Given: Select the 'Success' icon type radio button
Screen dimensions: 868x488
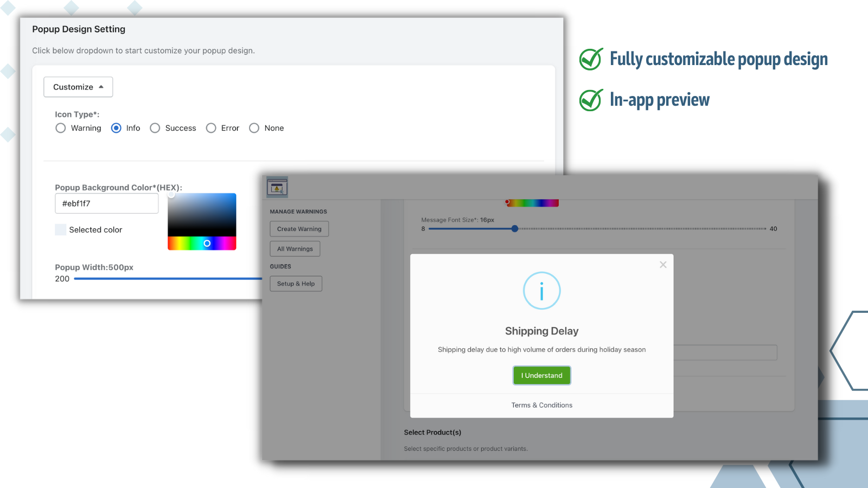Looking at the screenshot, I should coord(155,128).
